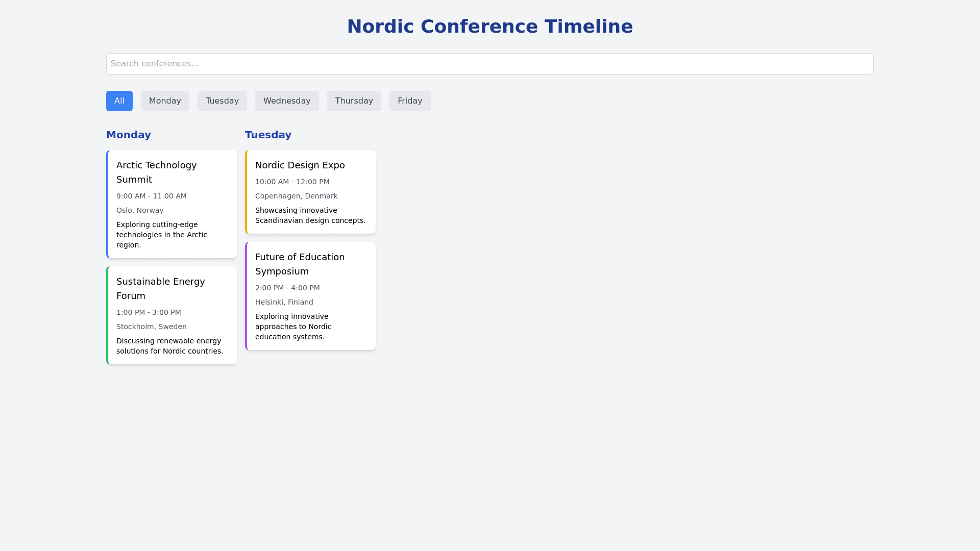Filter conferences by Monday
Screen dimensions: 980x551
165,101
